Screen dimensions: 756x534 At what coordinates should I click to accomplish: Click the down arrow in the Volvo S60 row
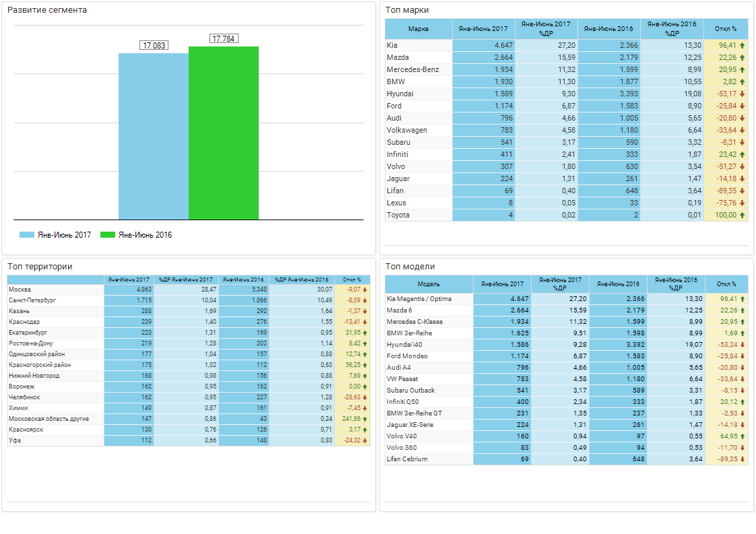(x=743, y=448)
